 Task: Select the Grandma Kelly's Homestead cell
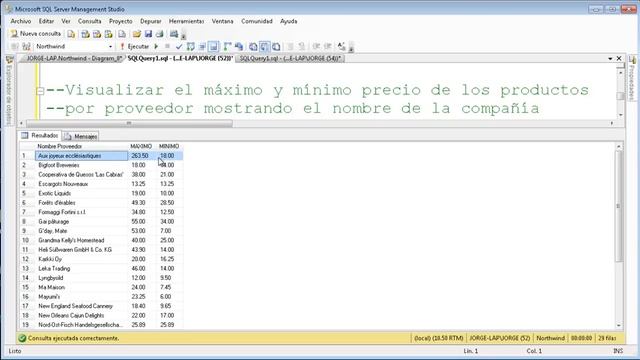[x=82, y=240]
